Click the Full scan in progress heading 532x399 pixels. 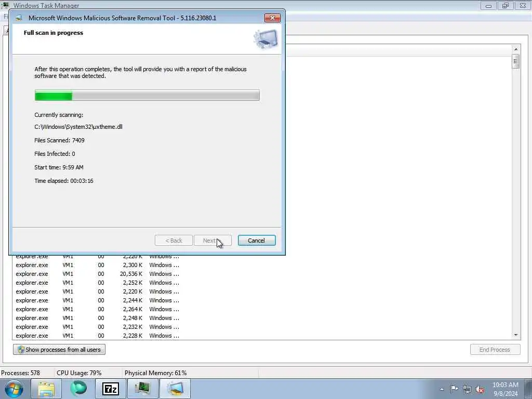point(54,33)
